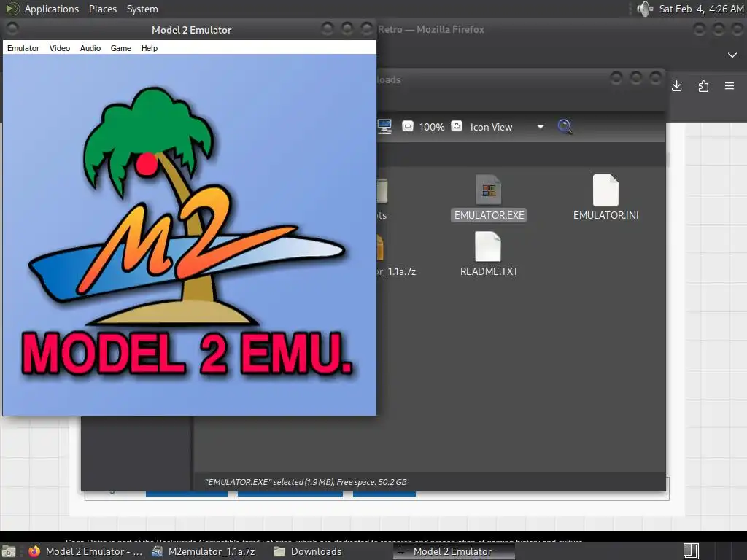This screenshot has height=560, width=747.
Task: Open the Audio menu
Action: pos(90,48)
